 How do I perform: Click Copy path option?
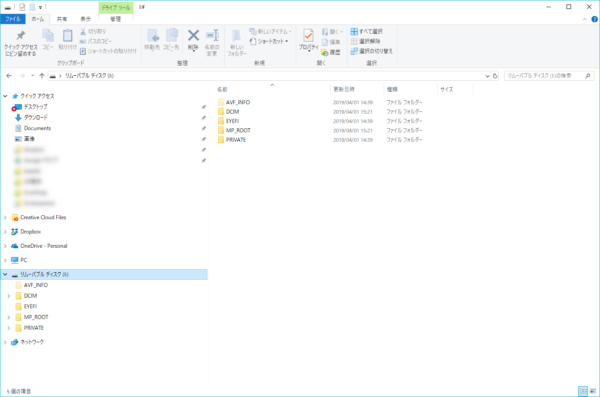pyautogui.click(x=96, y=41)
